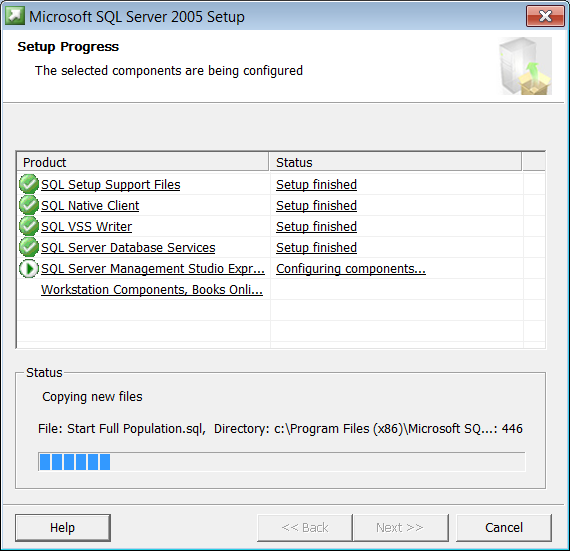Click the checkmark beside SQL Server Database Services
The height and width of the screenshot is (551, 570).
29,247
